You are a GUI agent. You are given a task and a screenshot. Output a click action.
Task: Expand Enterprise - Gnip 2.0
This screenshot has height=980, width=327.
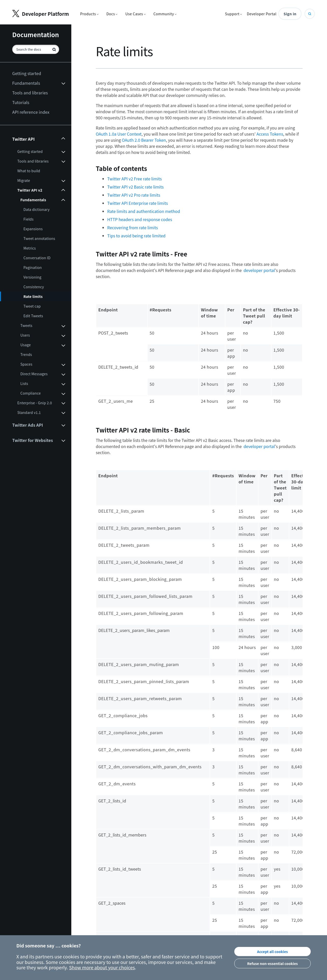click(x=63, y=403)
